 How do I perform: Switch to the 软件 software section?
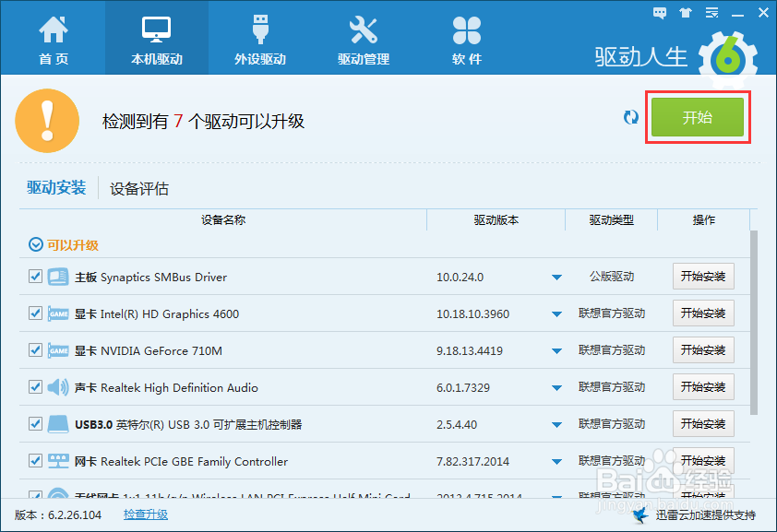466,37
